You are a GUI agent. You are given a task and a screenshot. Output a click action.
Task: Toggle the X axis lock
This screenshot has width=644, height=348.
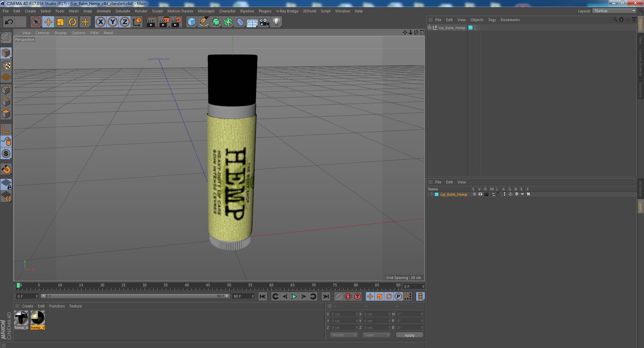100,22
